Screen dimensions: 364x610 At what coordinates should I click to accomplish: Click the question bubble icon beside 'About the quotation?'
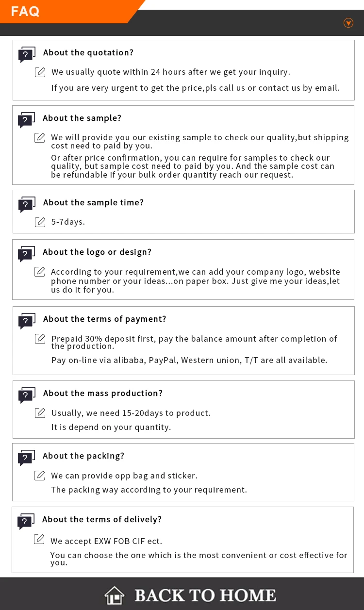[x=27, y=55]
